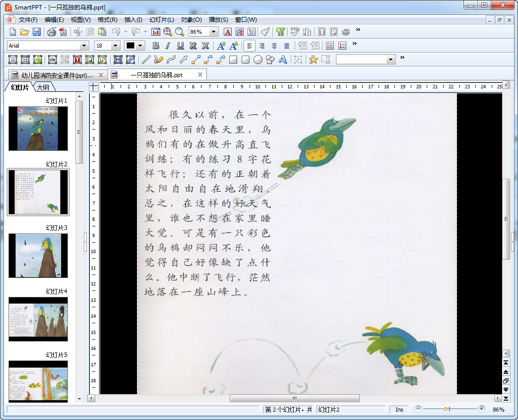Viewport: 518px width, 420px height.
Task: Select the rectangle shape tool
Action: [x=233, y=60]
